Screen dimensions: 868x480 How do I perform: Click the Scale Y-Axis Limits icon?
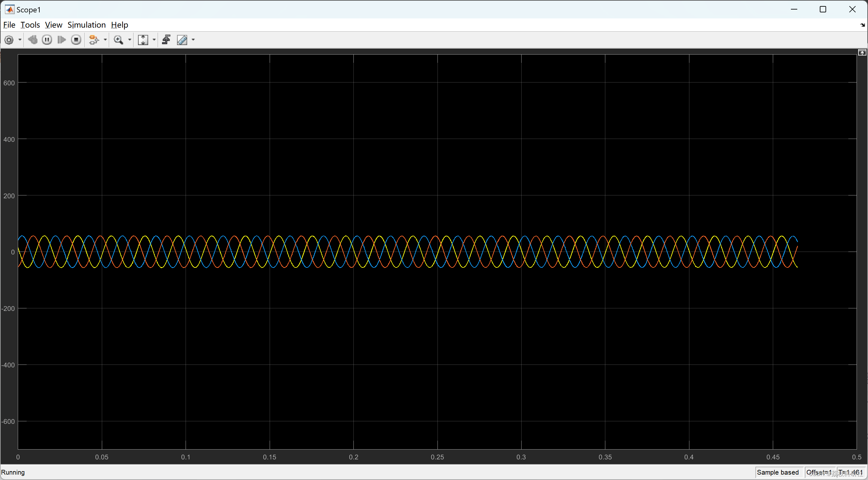click(x=143, y=40)
